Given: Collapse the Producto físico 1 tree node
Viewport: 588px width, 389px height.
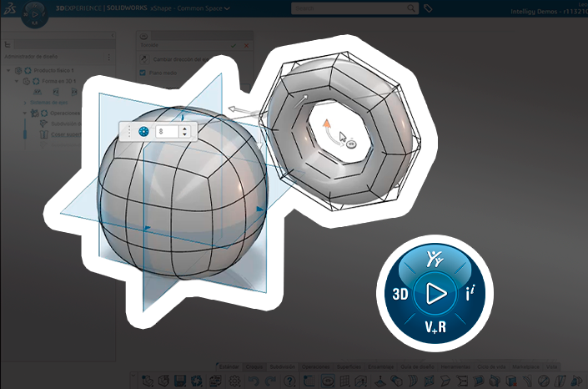Looking at the screenshot, I should click(8, 70).
